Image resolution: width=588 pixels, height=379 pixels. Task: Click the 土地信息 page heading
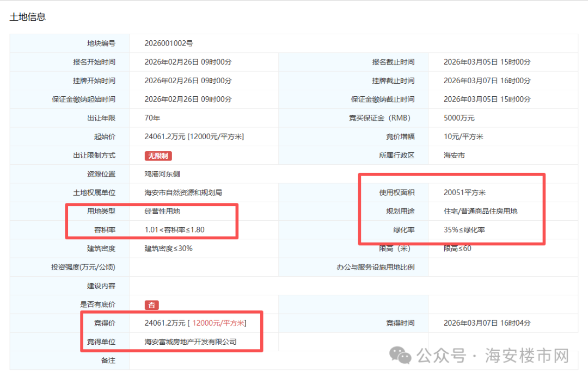click(27, 17)
